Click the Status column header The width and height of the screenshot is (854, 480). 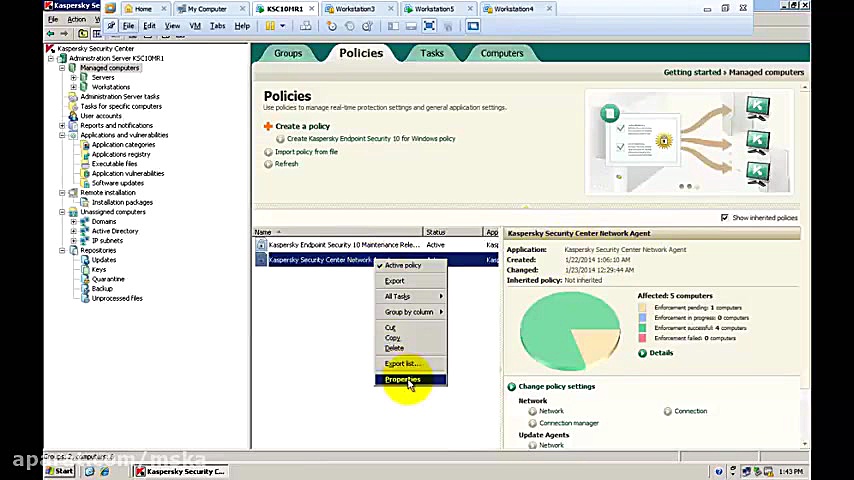pyautogui.click(x=453, y=232)
